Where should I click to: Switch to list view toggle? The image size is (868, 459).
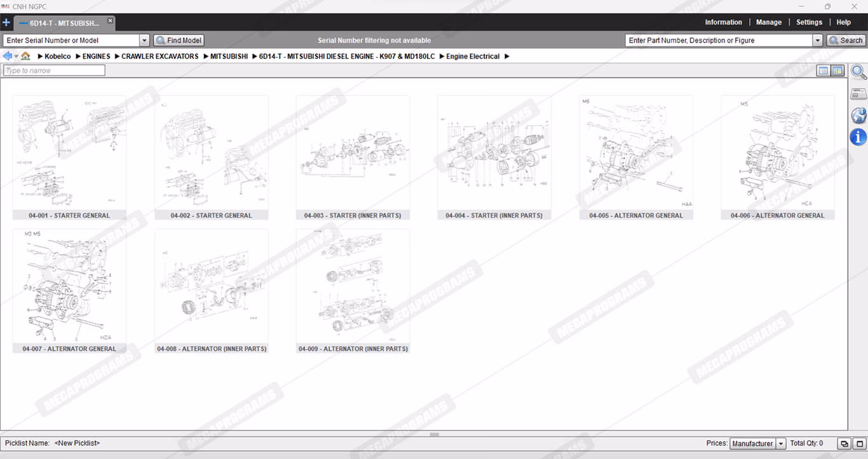point(824,70)
